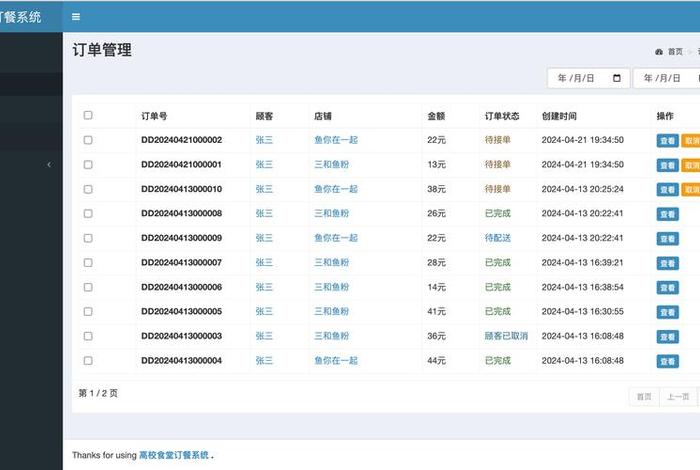Toggle the hamburger sidebar menu icon

[76, 17]
